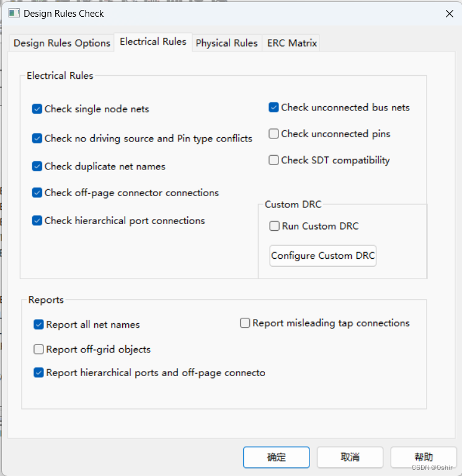
Task: Switch to Design Rules Options tab
Action: pyautogui.click(x=61, y=43)
